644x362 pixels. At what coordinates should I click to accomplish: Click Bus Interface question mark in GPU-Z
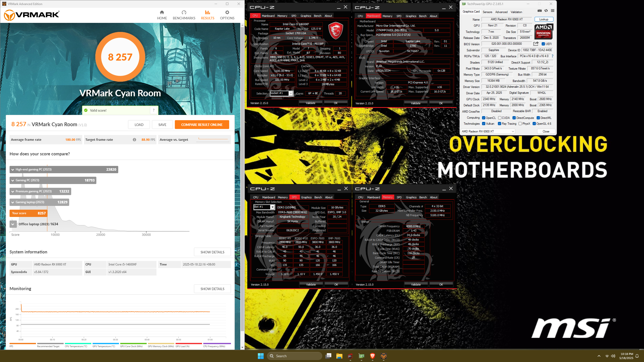pyautogui.click(x=552, y=56)
